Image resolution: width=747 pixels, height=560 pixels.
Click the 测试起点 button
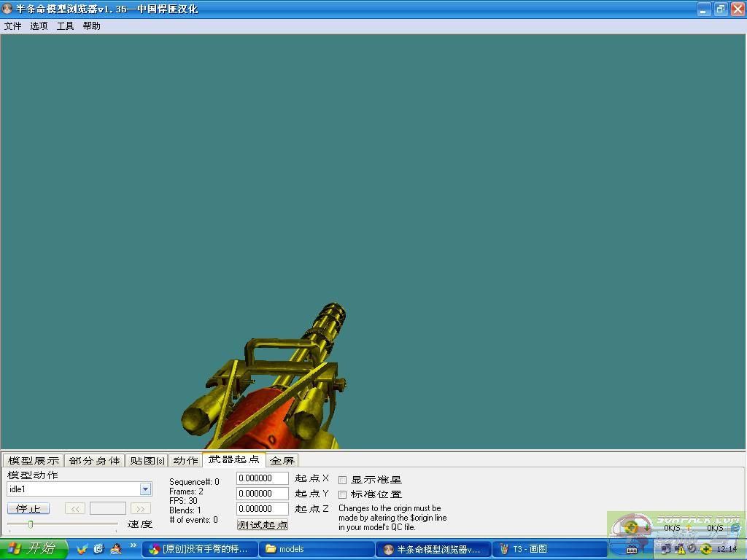[x=263, y=525]
